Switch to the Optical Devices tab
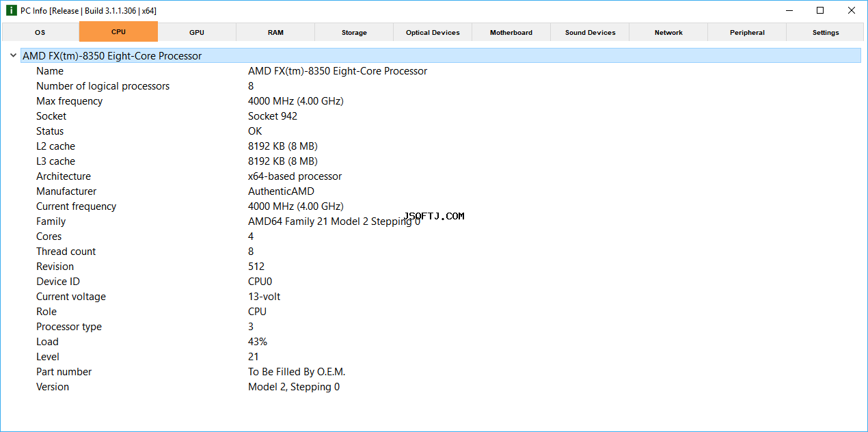Image resolution: width=868 pixels, height=432 pixels. point(433,32)
